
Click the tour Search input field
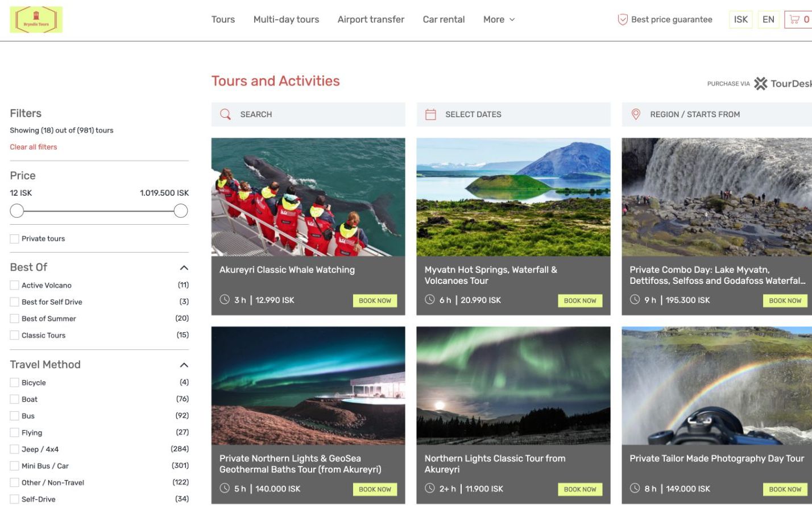tap(308, 114)
